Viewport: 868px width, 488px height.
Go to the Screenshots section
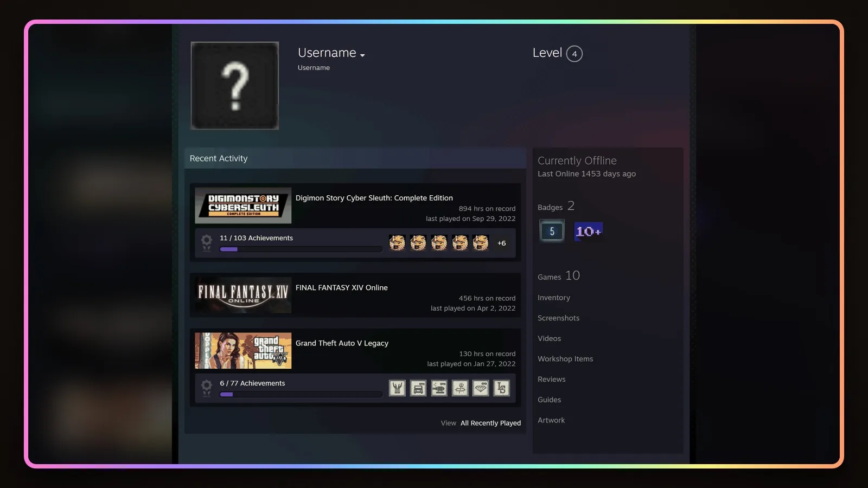coord(558,318)
